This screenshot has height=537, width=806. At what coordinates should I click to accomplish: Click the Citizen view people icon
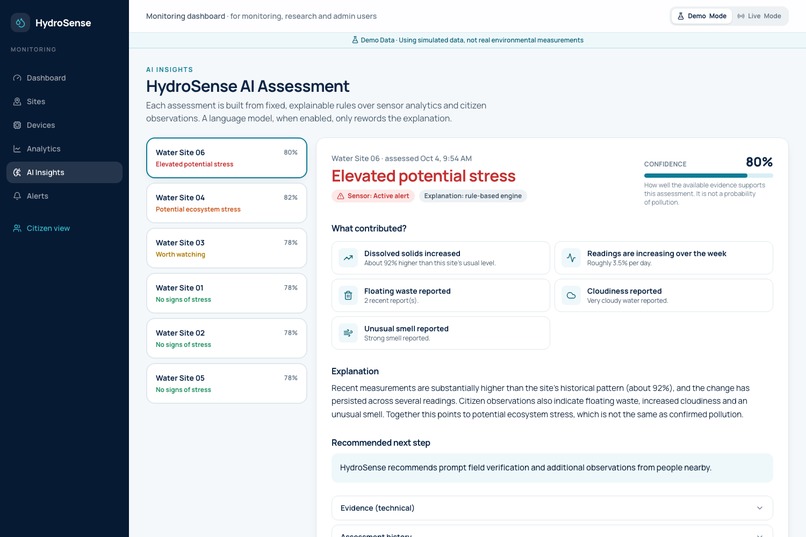(17, 228)
